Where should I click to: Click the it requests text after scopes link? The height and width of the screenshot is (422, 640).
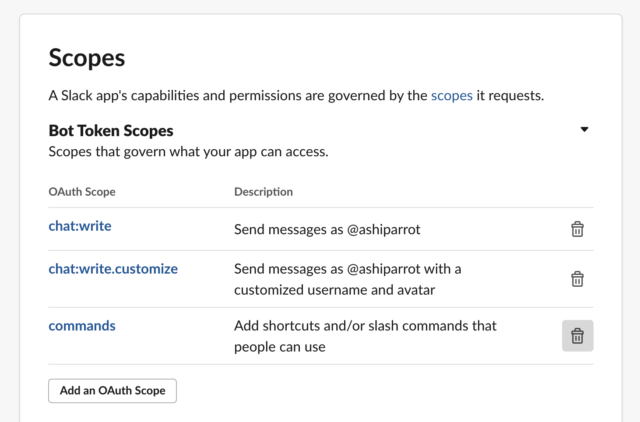click(x=510, y=96)
